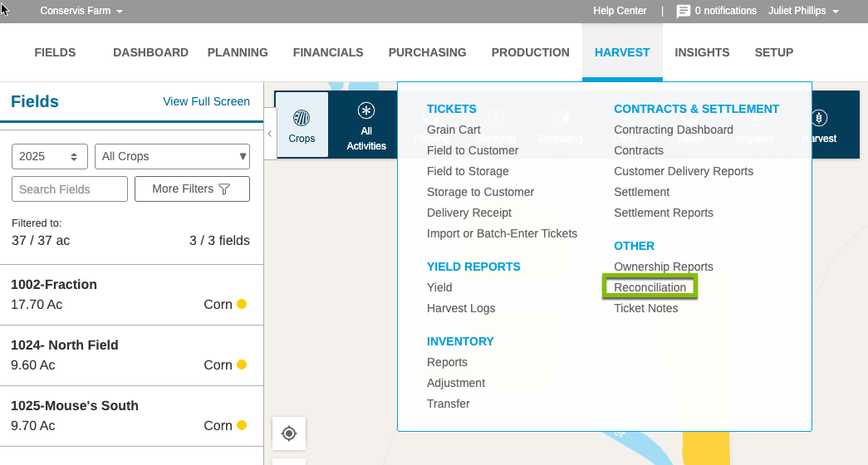The width and height of the screenshot is (868, 465).
Task: Open the Help Center link
Action: pos(620,11)
